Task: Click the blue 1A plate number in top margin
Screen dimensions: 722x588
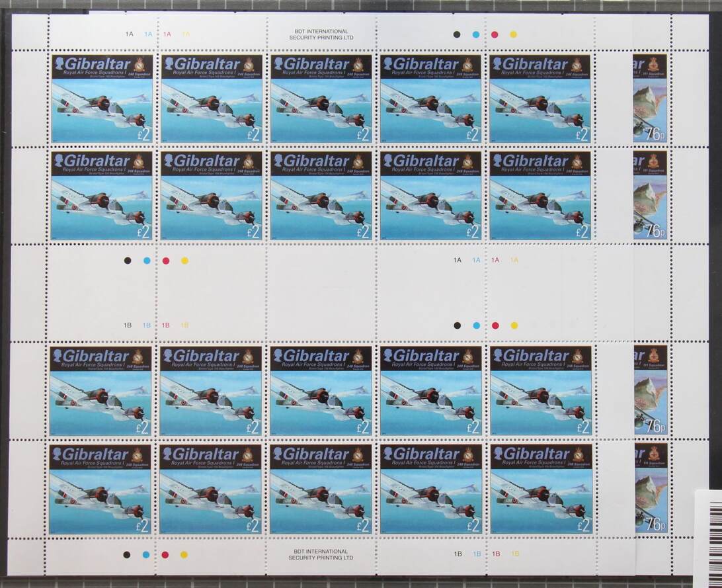Action: tap(148, 34)
